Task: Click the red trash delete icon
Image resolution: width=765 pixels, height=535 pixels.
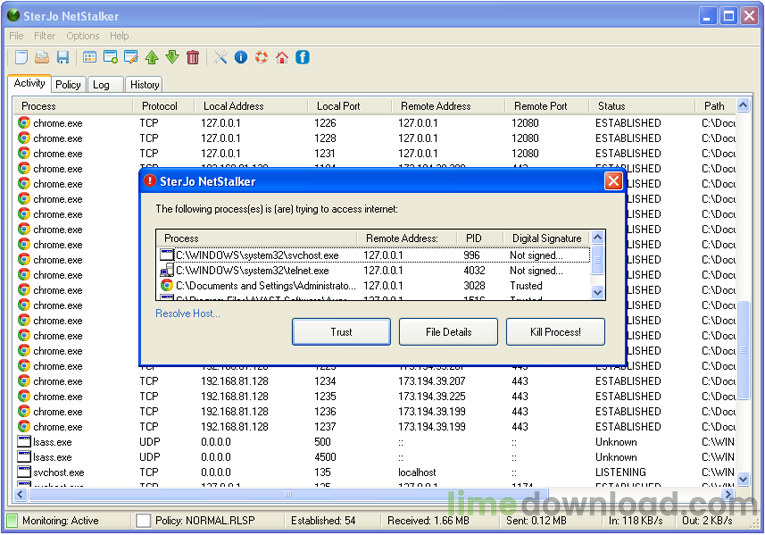Action: click(x=193, y=57)
